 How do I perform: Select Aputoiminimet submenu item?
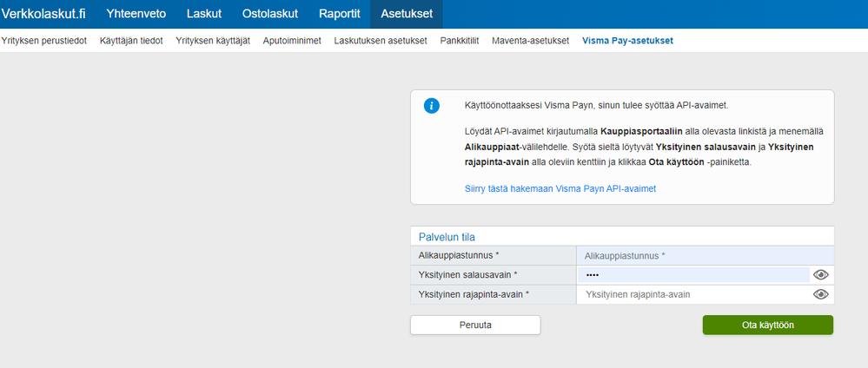[x=292, y=41]
